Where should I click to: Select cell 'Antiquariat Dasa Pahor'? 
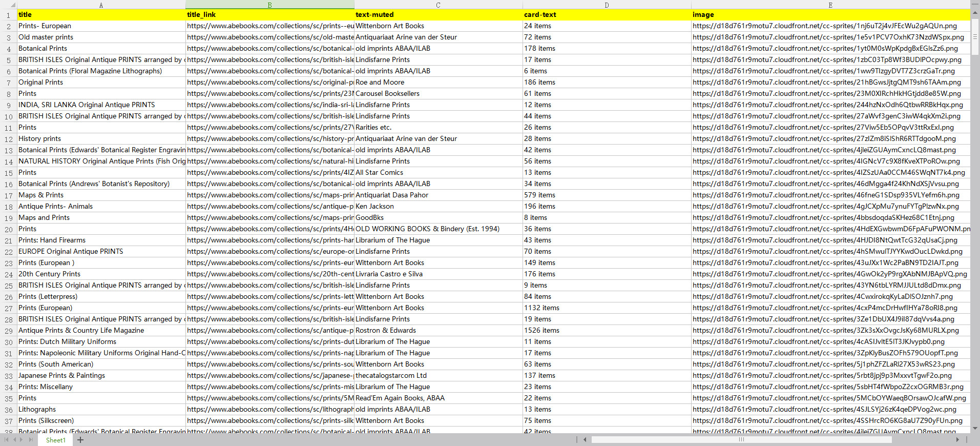[438, 195]
